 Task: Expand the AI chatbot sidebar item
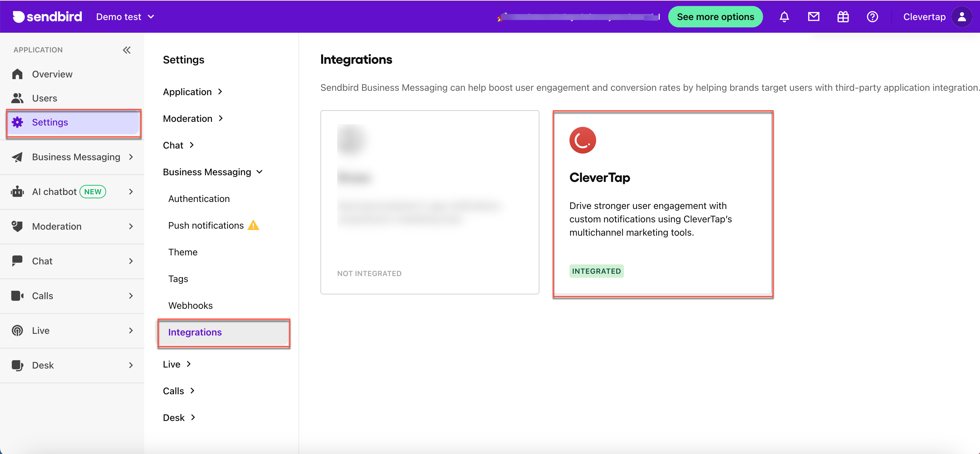(72, 191)
